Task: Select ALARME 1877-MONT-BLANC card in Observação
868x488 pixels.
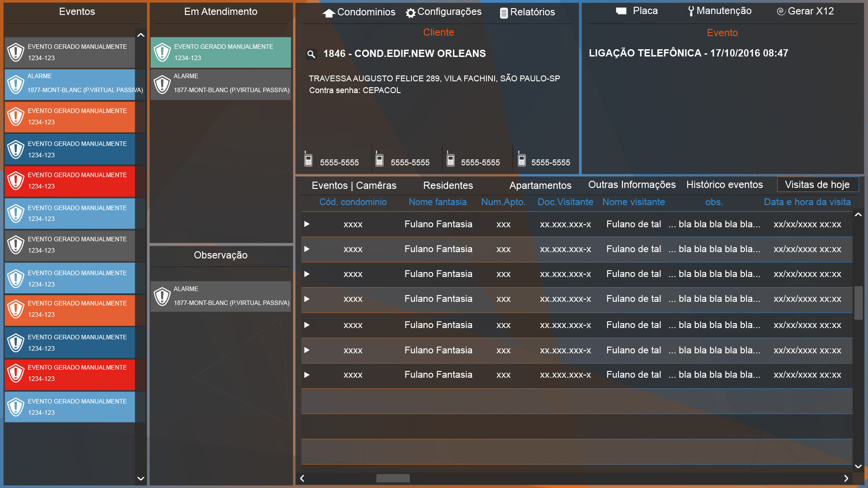Action: 221,296
